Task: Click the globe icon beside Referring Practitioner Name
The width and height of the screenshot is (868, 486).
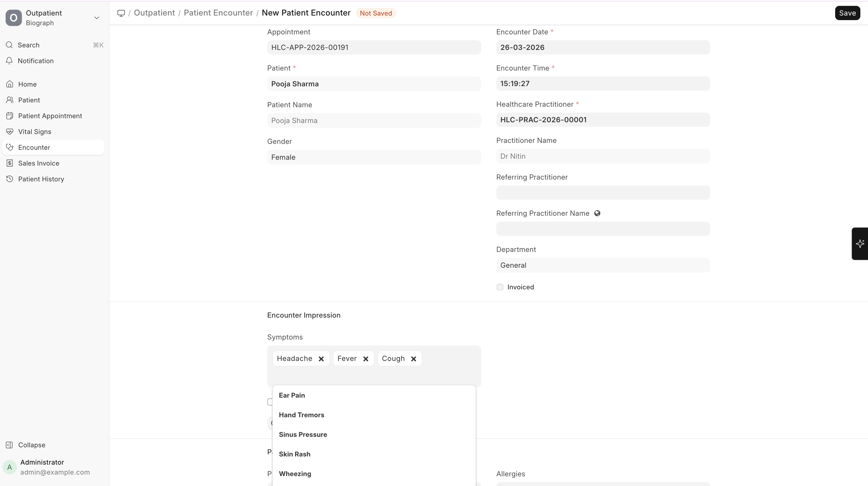Action: pos(597,213)
